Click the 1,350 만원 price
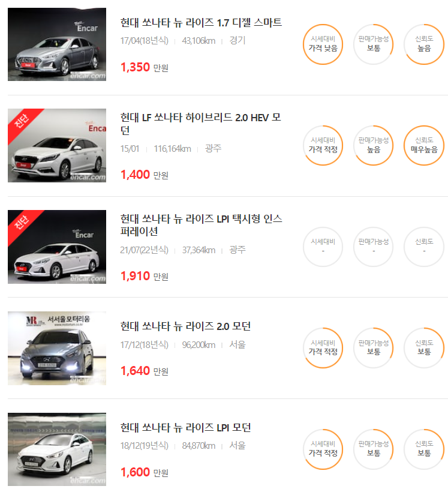The width and height of the screenshot is (448, 489). [x=145, y=67]
